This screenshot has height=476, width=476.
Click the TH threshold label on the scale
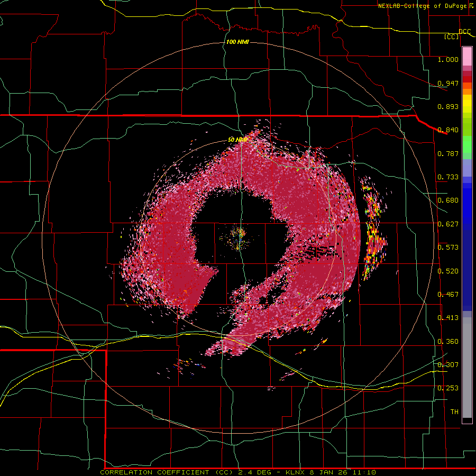tap(454, 412)
